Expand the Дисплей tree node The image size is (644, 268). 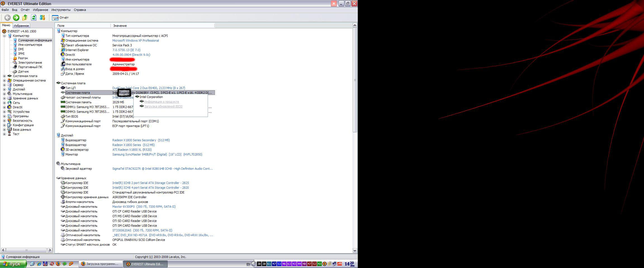pos(4,89)
